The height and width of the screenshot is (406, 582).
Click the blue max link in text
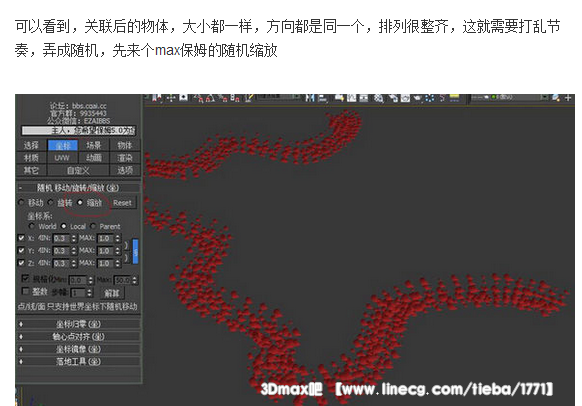click(x=167, y=50)
